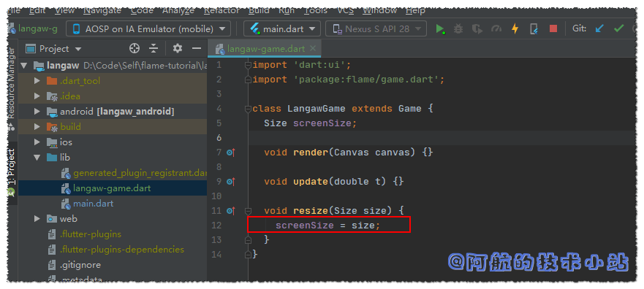Collapse all in Project panel
The width and height of the screenshot is (644, 289).
coord(154,49)
